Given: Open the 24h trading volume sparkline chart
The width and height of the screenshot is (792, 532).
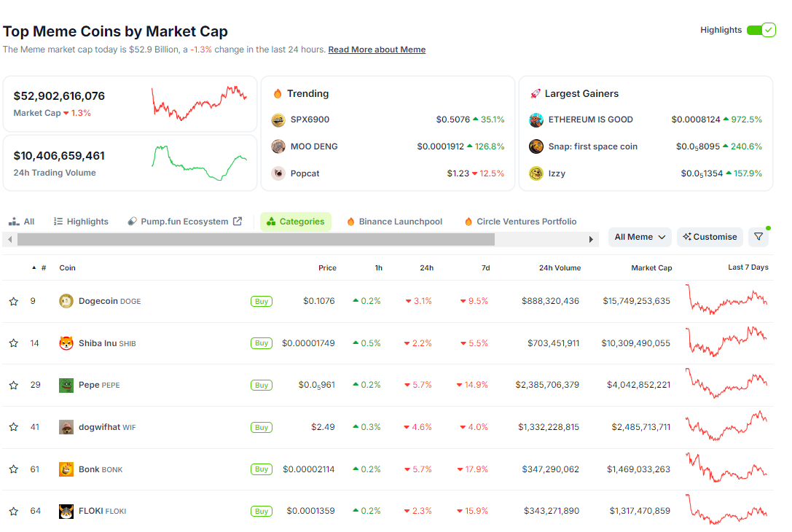Looking at the screenshot, I should click(200, 163).
